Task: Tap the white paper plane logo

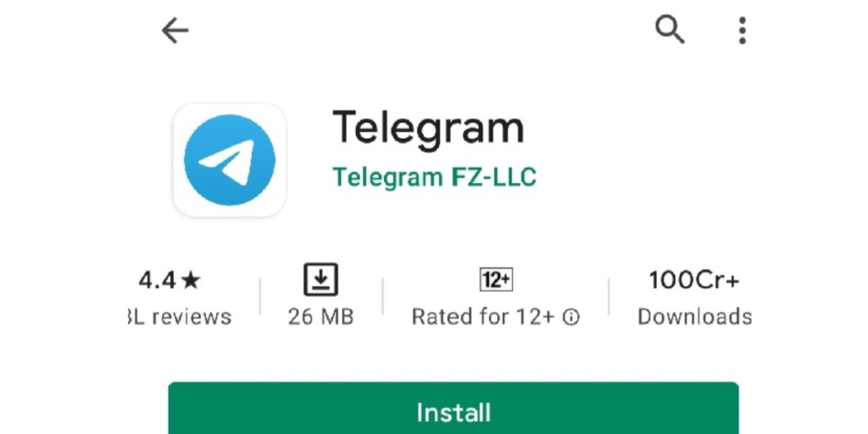Action: click(228, 162)
